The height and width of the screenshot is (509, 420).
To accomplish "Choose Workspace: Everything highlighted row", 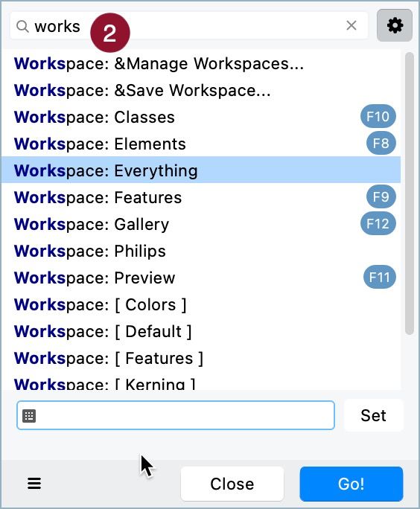I will (201, 170).
